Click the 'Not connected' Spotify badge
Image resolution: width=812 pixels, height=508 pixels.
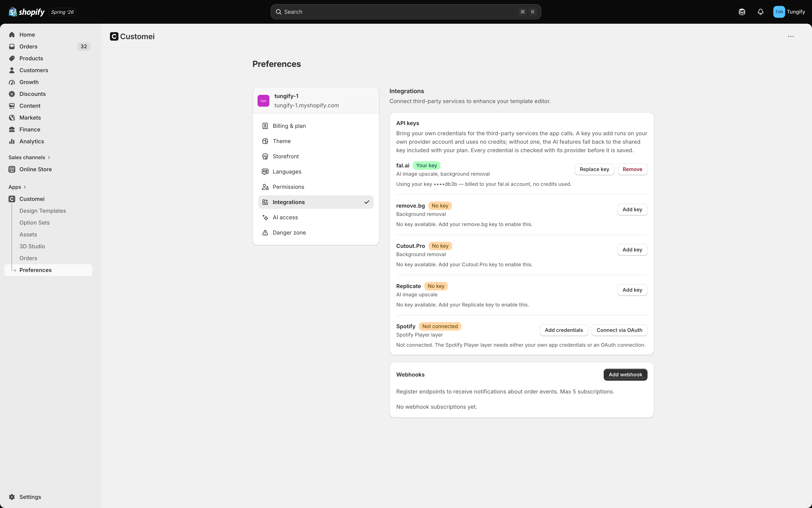point(440,326)
